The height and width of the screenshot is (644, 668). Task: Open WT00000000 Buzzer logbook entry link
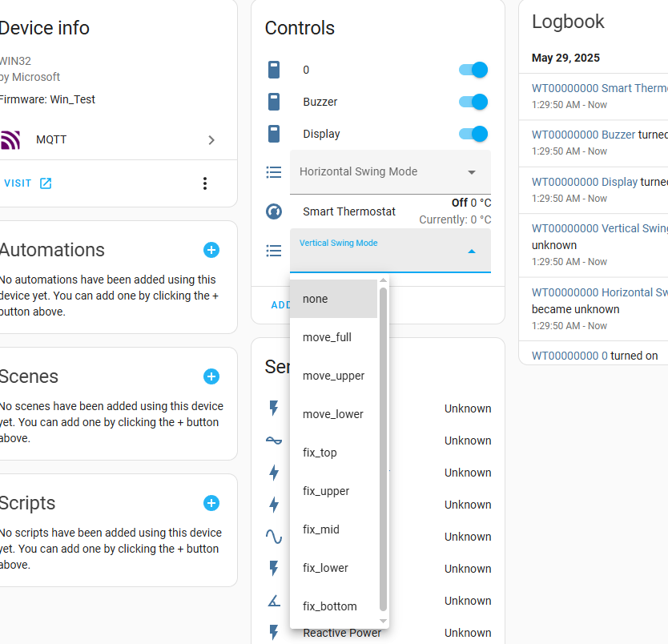(x=583, y=135)
